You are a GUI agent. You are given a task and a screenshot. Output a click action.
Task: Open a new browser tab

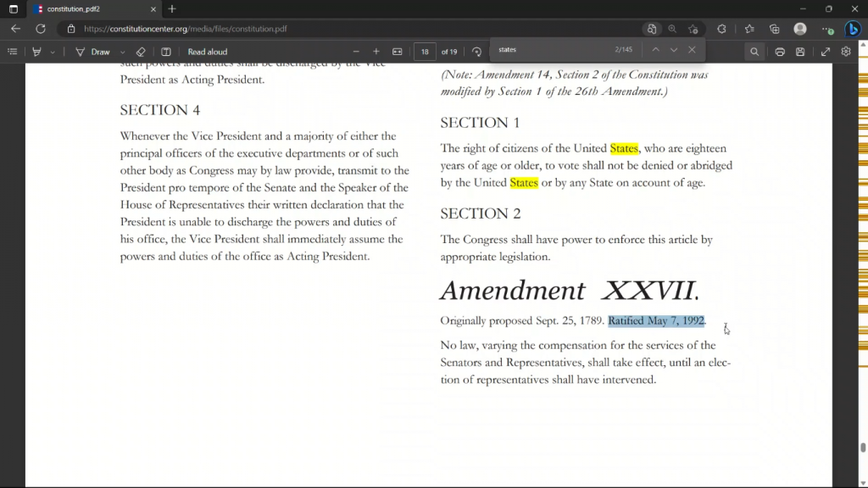tap(172, 8)
